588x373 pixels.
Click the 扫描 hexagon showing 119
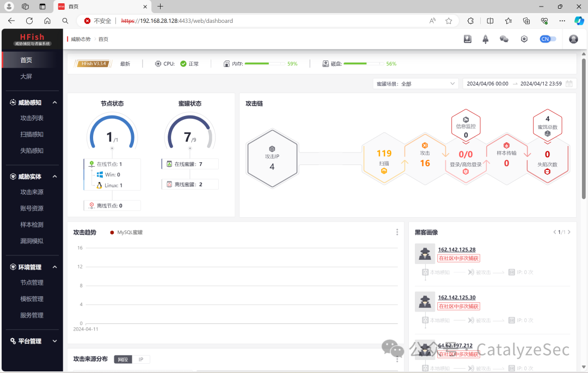click(384, 158)
